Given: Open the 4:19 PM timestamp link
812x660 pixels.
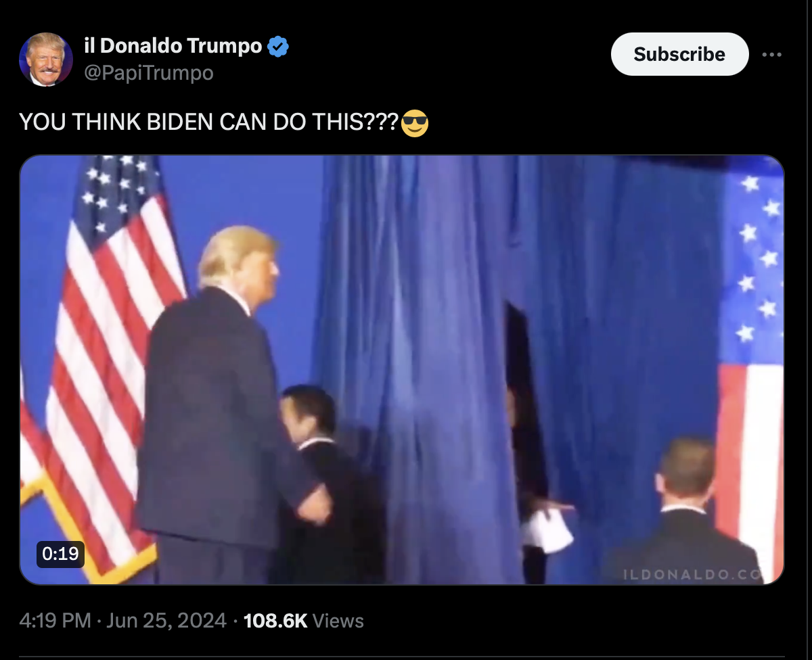Looking at the screenshot, I should tap(55, 620).
